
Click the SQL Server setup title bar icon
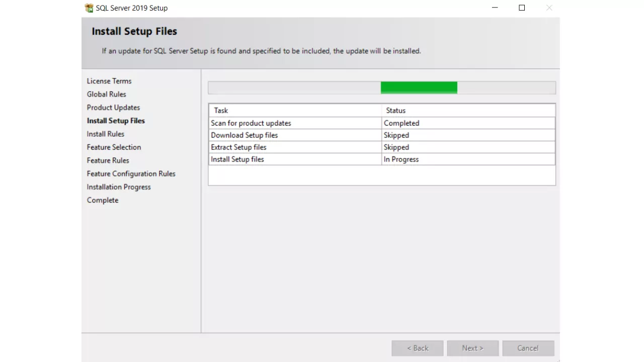(89, 8)
